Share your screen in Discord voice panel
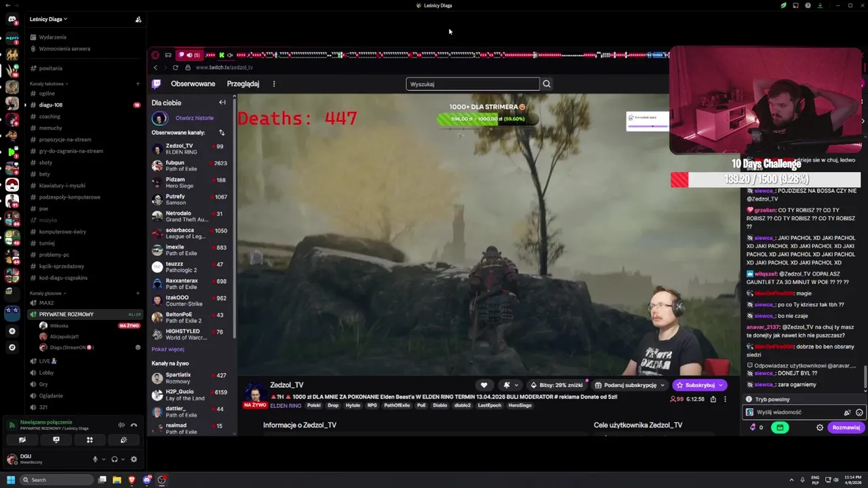The height and width of the screenshot is (488, 868). 56,440
